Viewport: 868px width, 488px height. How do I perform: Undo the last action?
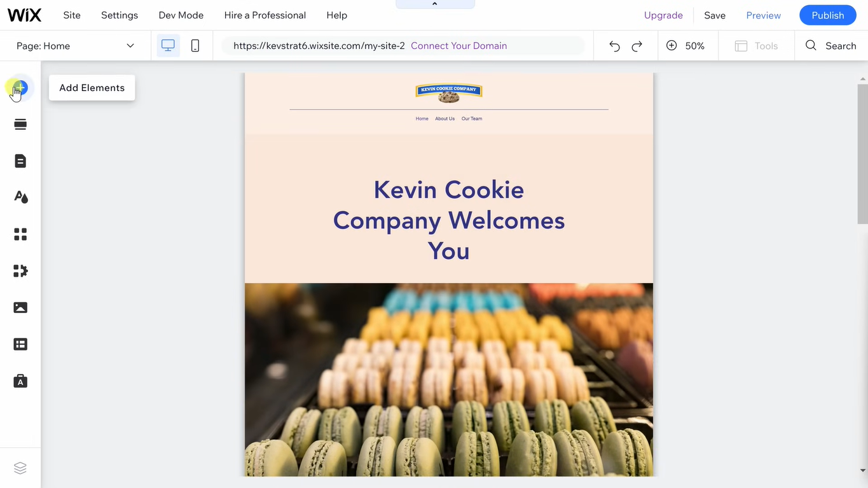(614, 46)
